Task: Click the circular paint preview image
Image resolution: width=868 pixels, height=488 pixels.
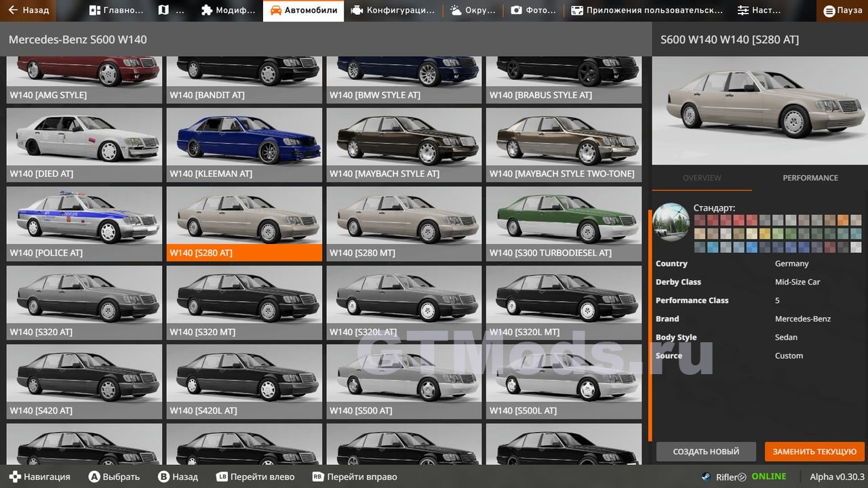Action: tap(671, 222)
